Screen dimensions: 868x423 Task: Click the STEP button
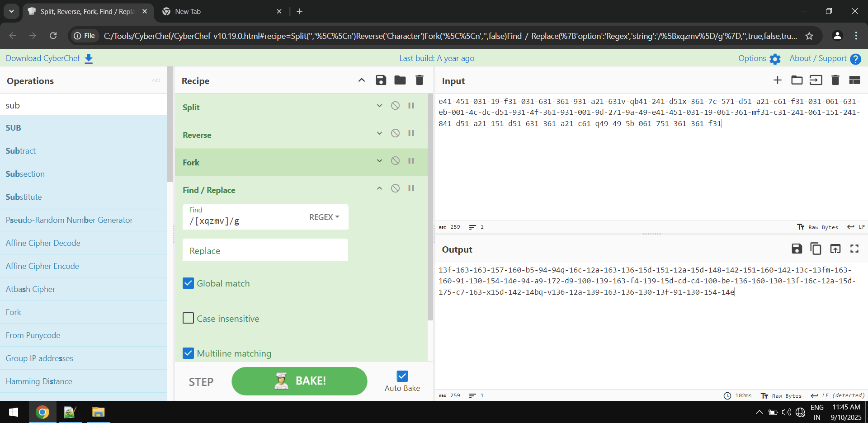click(x=201, y=382)
